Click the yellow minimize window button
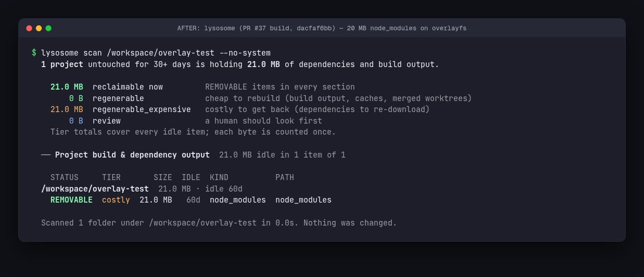The image size is (644, 277). (x=39, y=28)
